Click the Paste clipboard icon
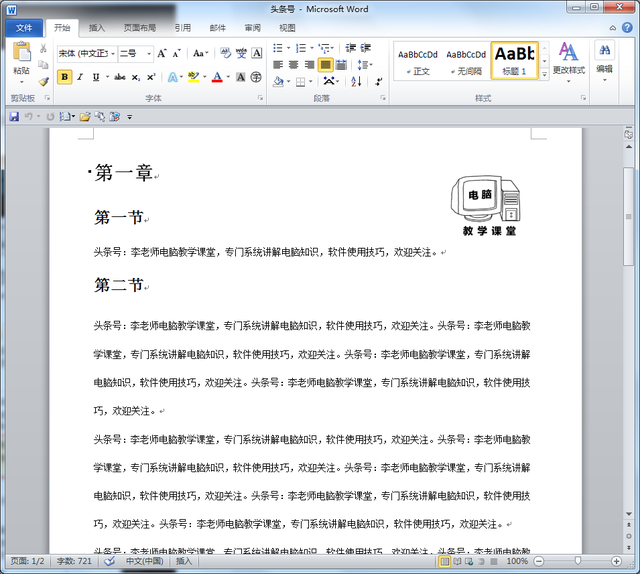The image size is (640, 574). [x=22, y=53]
